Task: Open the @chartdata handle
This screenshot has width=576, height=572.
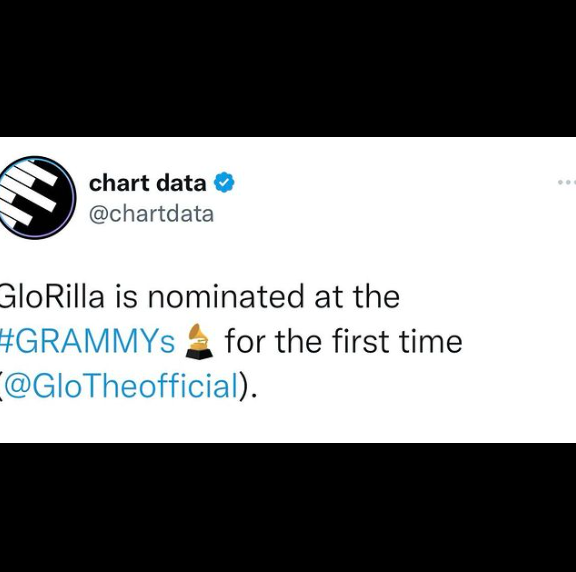Action: (151, 214)
